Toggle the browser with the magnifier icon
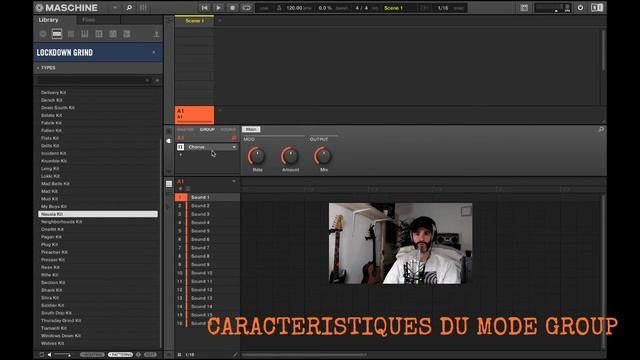This screenshot has width=640, height=360. point(129,8)
